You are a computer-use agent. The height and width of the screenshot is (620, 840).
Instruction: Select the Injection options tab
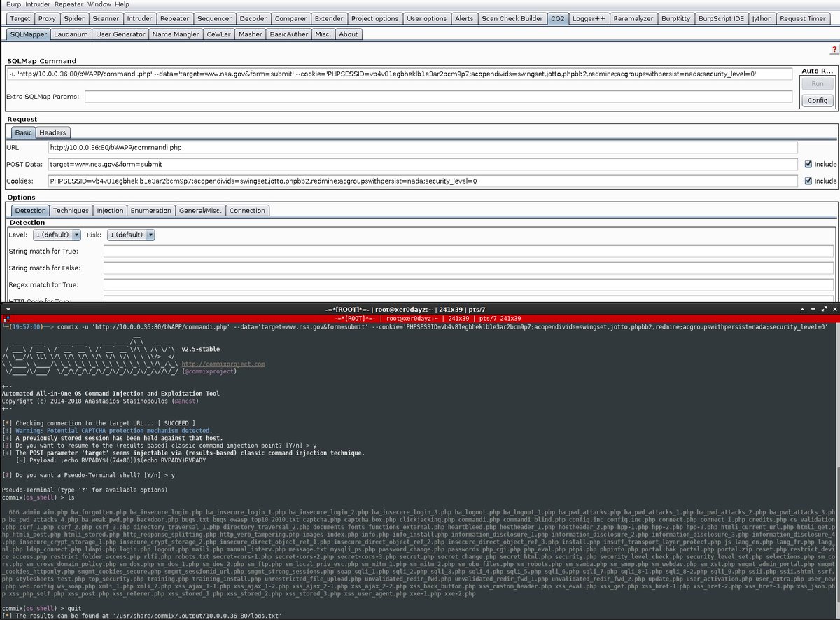110,210
